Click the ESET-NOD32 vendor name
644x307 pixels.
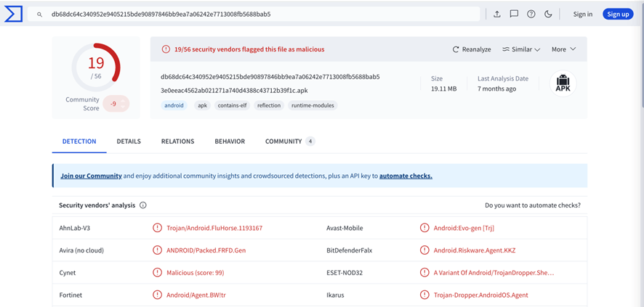pos(345,273)
